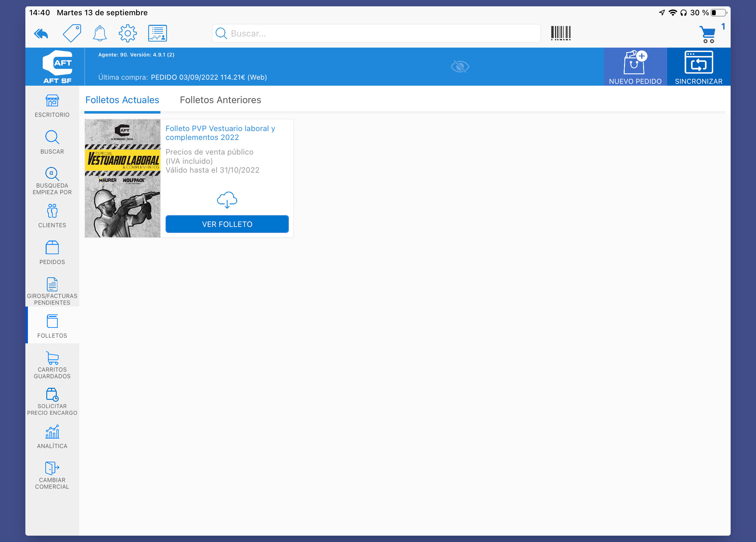Viewport: 756px width, 542px height.
Task: Tap the back arrow icon
Action: tap(41, 33)
